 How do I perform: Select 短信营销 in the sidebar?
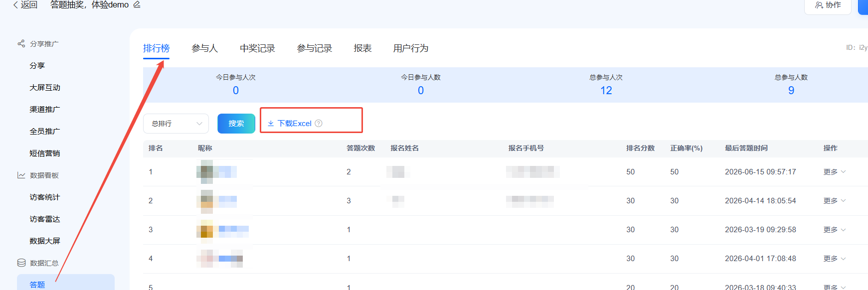[x=45, y=153]
